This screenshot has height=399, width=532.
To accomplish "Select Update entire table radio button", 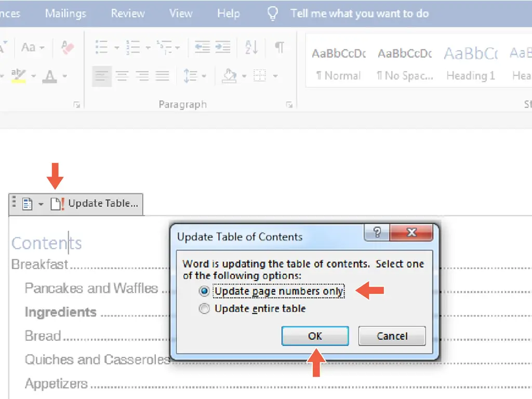I will click(x=205, y=309).
